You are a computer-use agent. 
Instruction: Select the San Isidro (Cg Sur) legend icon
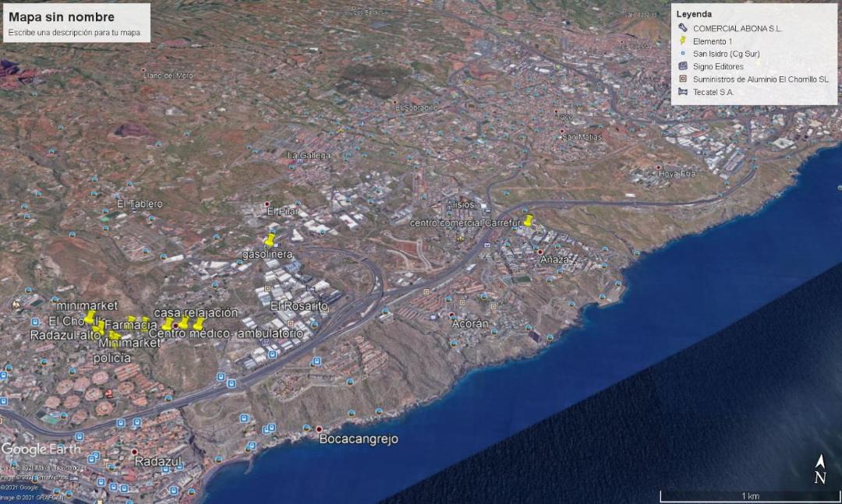click(x=683, y=54)
